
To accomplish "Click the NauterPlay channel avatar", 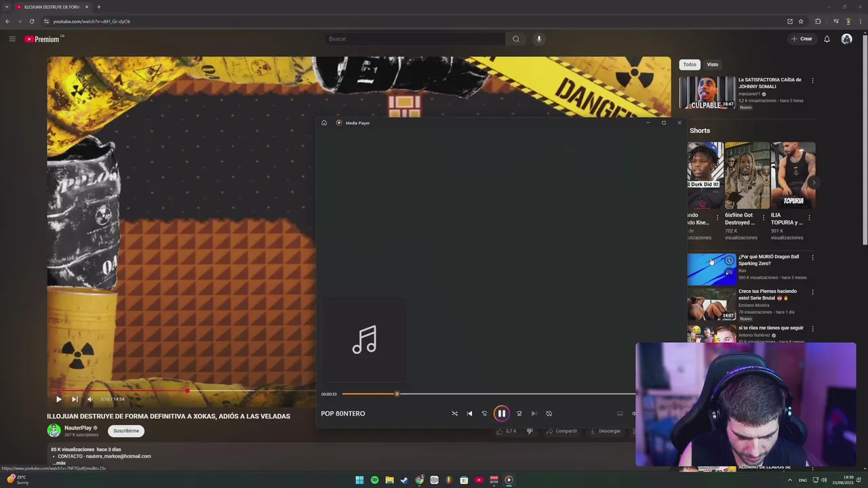I will [54, 430].
